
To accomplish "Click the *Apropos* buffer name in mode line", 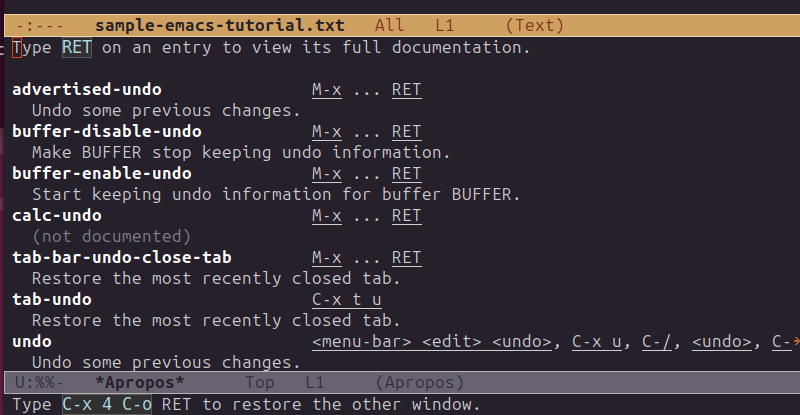I will (140, 382).
